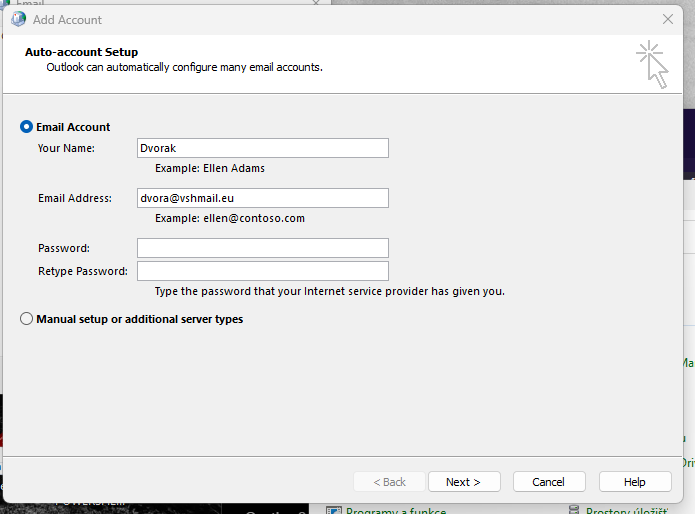Click the Password input field
The width and height of the screenshot is (695, 514).
pyautogui.click(x=263, y=248)
